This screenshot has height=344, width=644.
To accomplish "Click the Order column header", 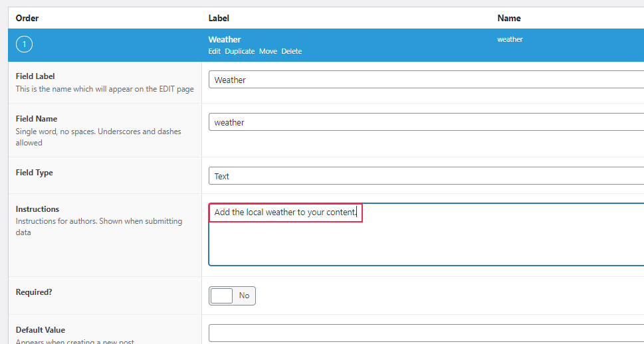I will (x=27, y=18).
